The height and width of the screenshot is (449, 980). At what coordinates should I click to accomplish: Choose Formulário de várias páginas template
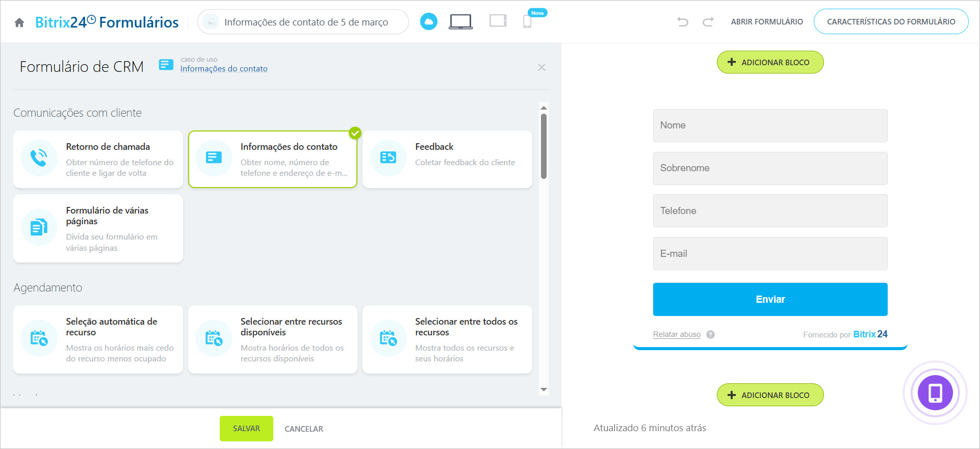pyautogui.click(x=98, y=228)
